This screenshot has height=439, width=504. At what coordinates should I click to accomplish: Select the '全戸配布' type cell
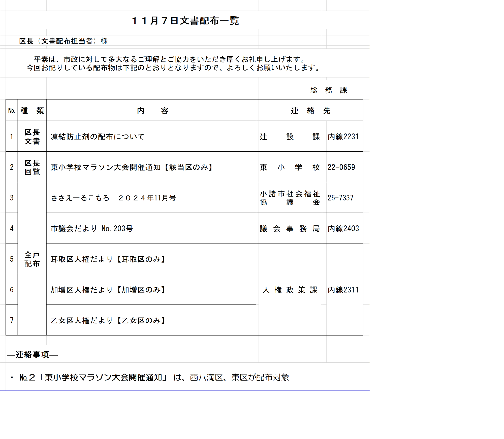pos(32,259)
